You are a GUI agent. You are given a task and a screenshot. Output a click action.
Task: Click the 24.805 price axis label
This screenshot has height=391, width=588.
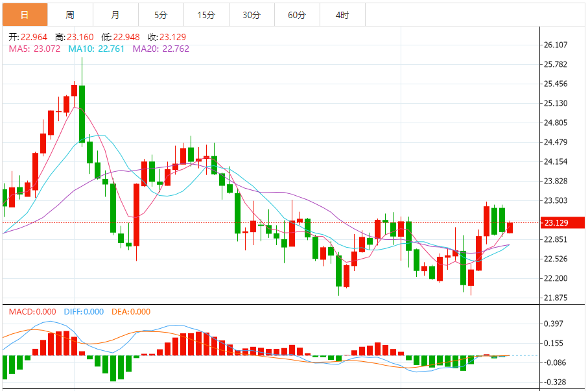(556, 123)
